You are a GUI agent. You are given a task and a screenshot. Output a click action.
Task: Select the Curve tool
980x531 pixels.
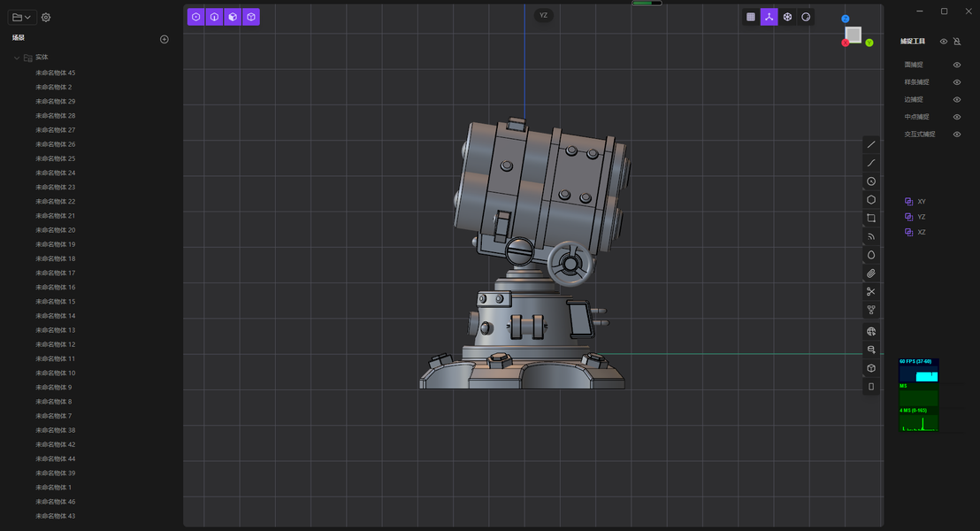(871, 163)
